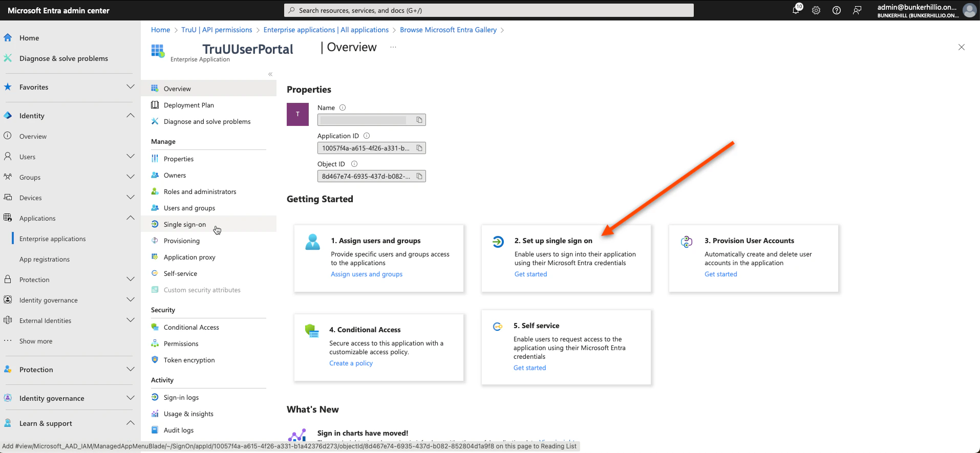Copy the Object ID value
Viewport: 980px width, 453px height.
419,176
